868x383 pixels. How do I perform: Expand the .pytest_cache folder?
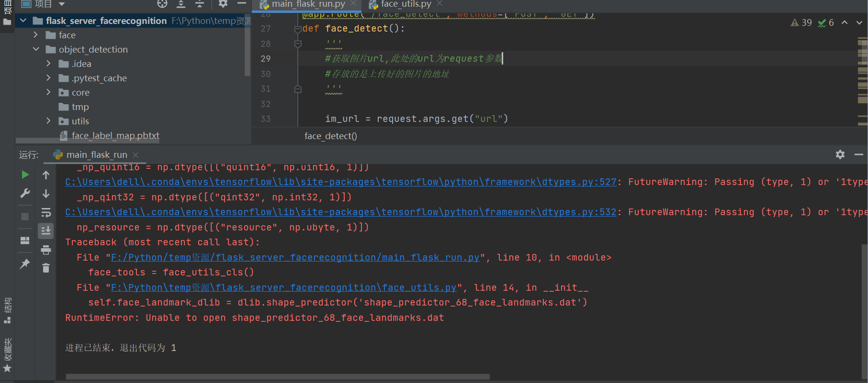(x=48, y=78)
